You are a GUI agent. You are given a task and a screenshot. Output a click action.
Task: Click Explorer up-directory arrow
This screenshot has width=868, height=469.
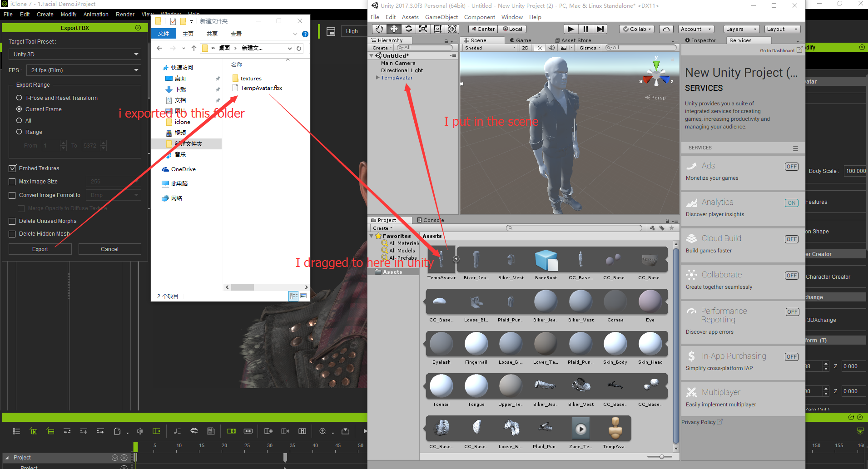click(x=194, y=48)
